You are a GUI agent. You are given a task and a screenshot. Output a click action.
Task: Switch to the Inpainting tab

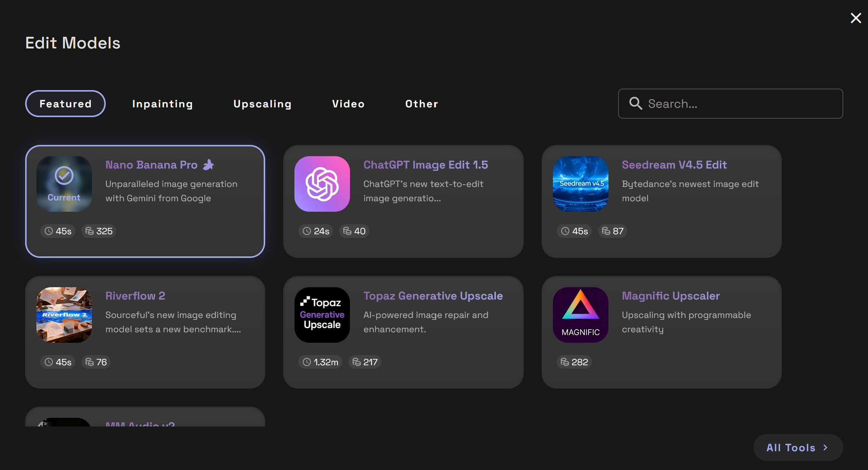162,104
